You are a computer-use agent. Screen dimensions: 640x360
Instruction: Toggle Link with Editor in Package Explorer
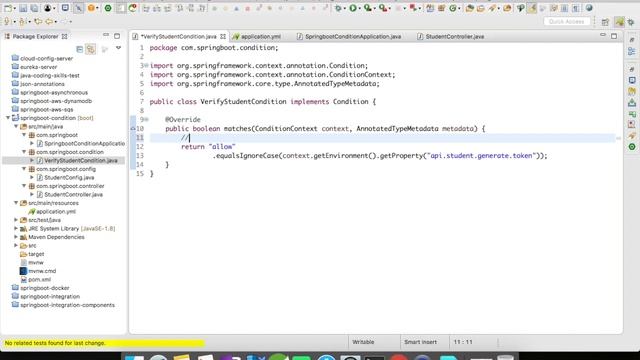pos(91,49)
